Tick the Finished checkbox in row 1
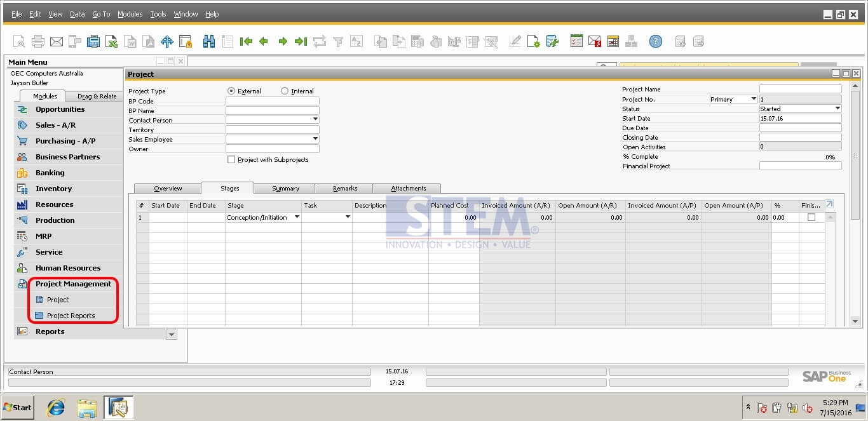The height and width of the screenshot is (421, 868). pyautogui.click(x=811, y=217)
